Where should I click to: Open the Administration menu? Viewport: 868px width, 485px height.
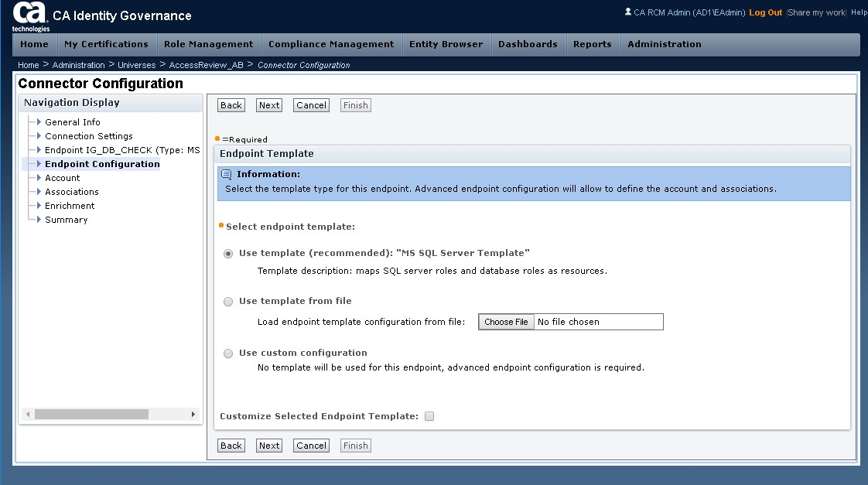(x=665, y=44)
